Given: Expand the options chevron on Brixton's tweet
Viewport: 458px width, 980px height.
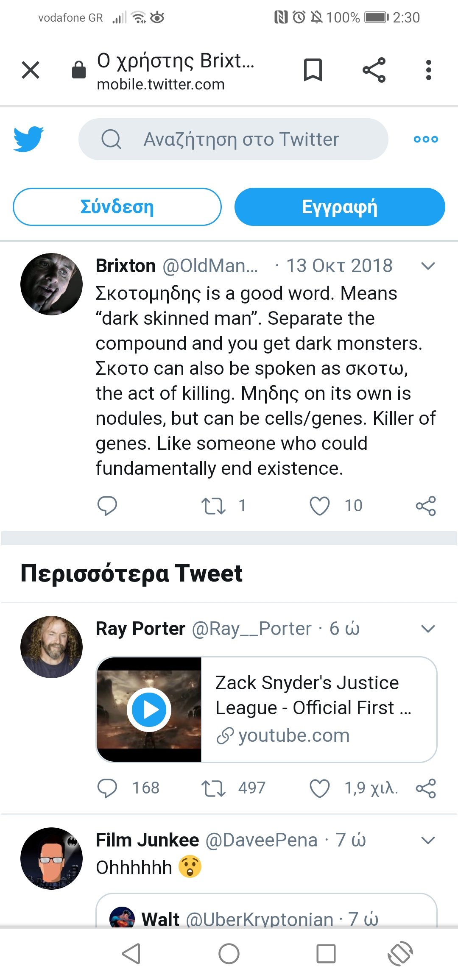Looking at the screenshot, I should (428, 266).
